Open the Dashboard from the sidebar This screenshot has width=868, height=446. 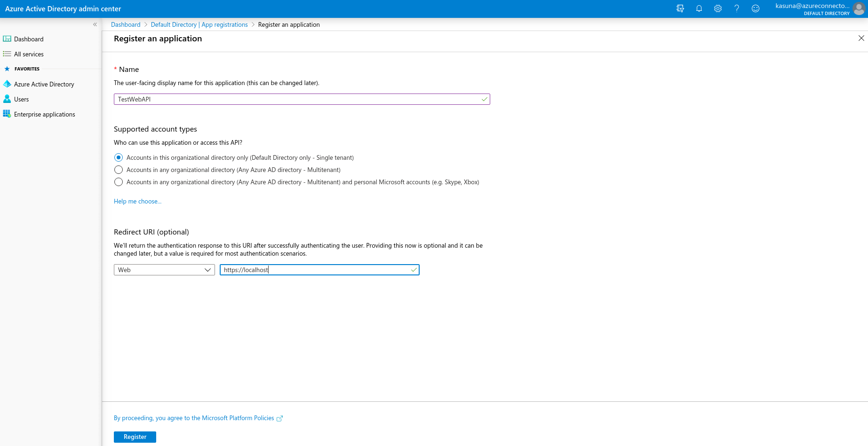click(x=29, y=39)
